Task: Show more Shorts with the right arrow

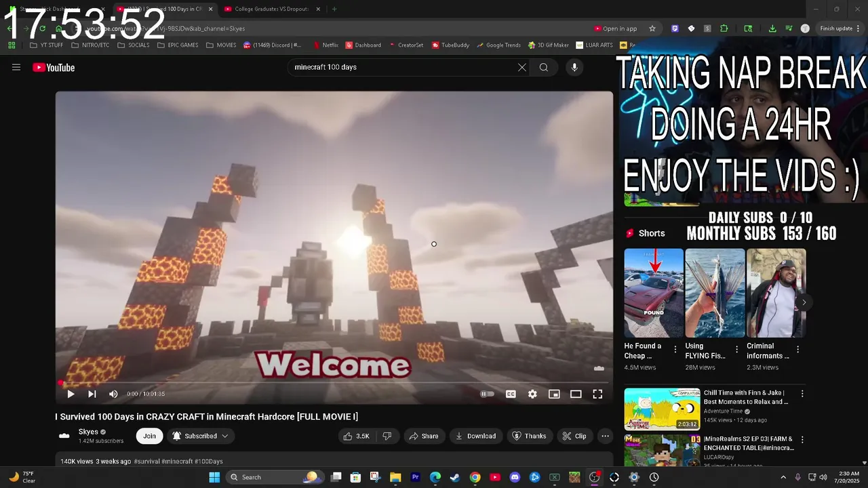Action: (x=804, y=302)
